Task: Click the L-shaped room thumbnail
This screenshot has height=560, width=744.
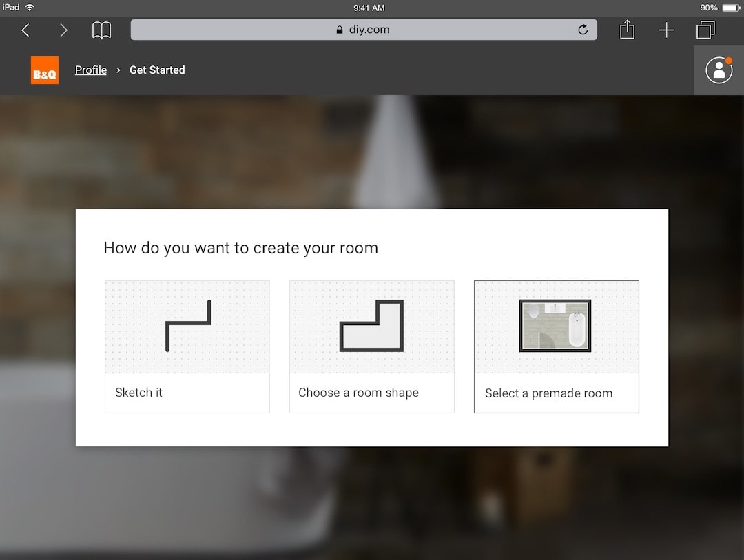Action: point(371,326)
